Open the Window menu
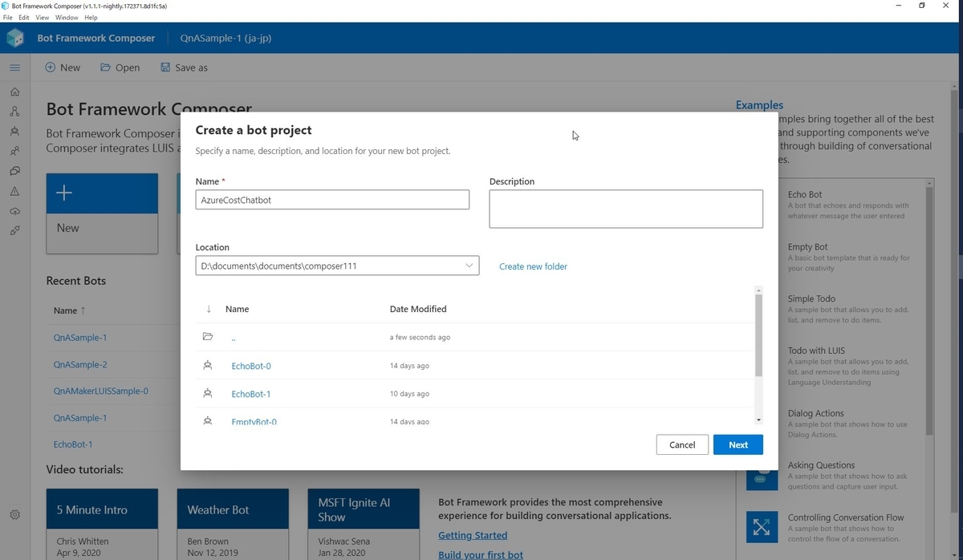The width and height of the screenshot is (963, 560). 67,17
